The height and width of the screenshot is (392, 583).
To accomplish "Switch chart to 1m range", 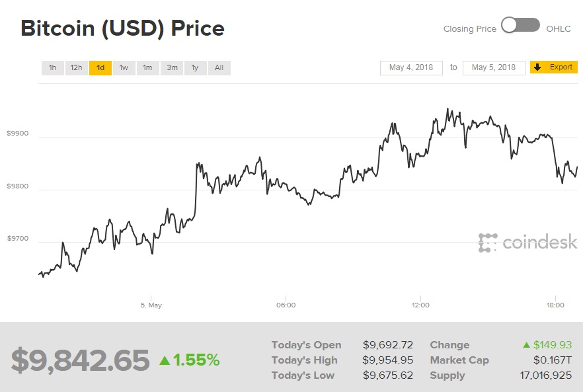I will tap(147, 67).
